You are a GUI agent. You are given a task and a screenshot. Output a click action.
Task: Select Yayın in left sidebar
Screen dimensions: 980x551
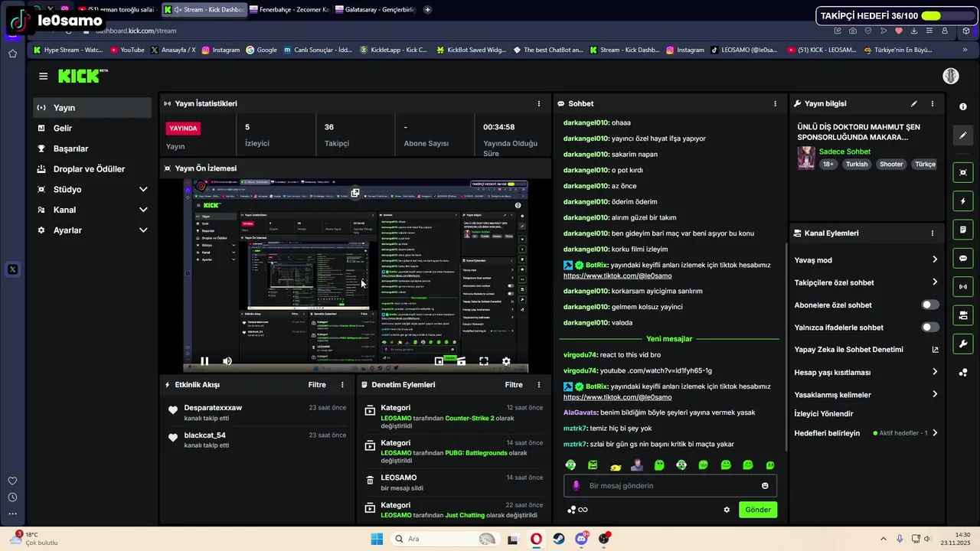(92, 108)
